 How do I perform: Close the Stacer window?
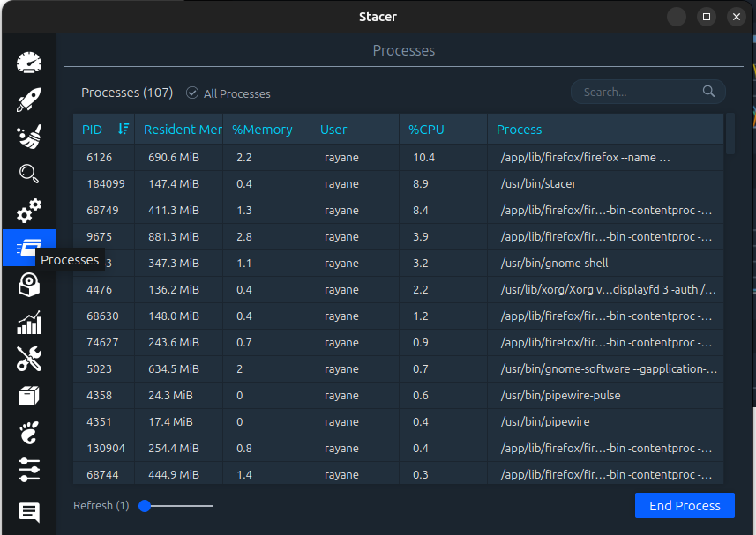737,17
